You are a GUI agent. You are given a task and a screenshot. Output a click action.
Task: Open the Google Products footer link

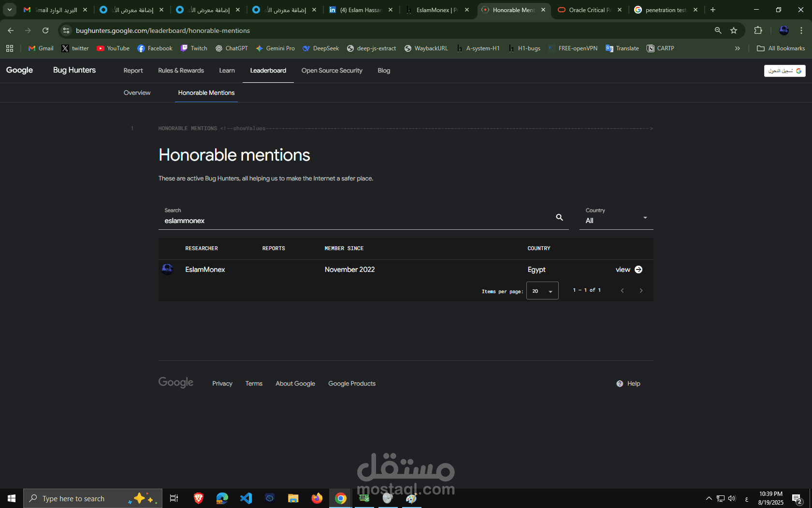pos(352,384)
